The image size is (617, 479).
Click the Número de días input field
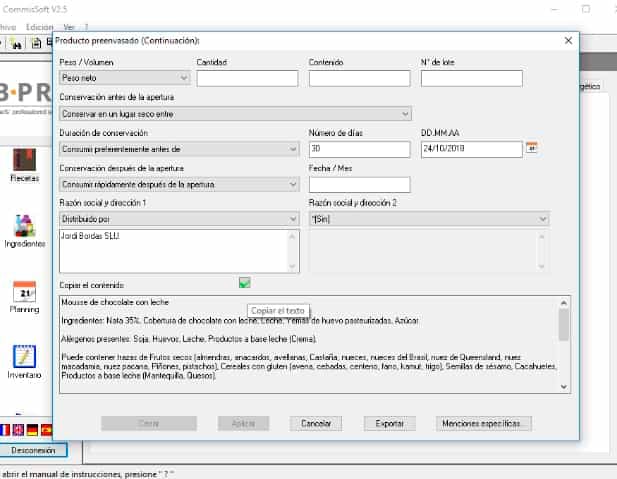[359, 149]
